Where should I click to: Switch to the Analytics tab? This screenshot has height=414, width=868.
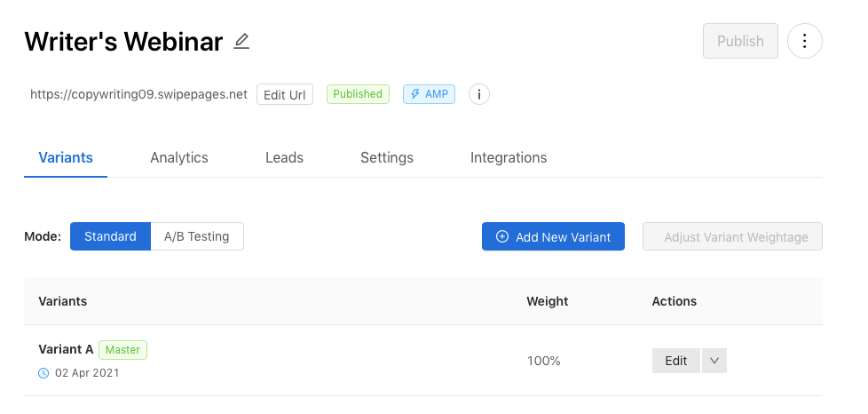click(x=179, y=158)
